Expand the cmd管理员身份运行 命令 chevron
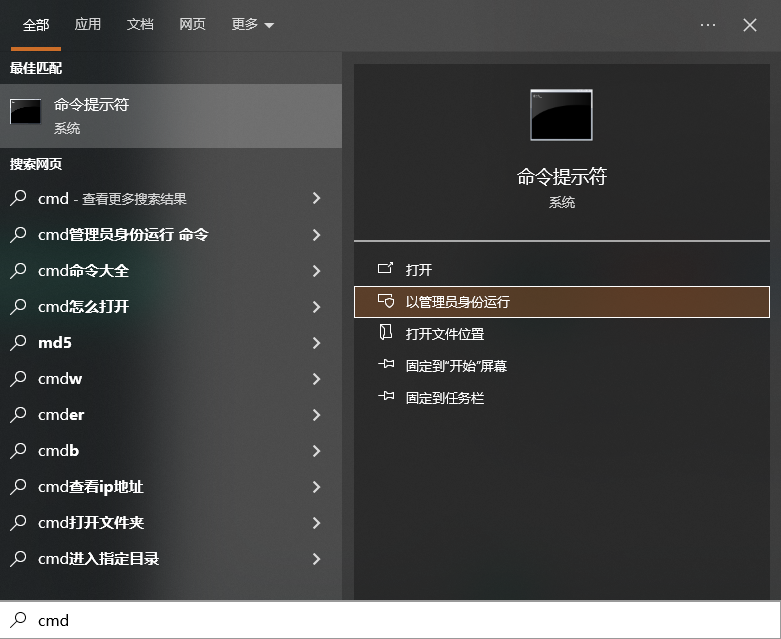 pos(316,235)
